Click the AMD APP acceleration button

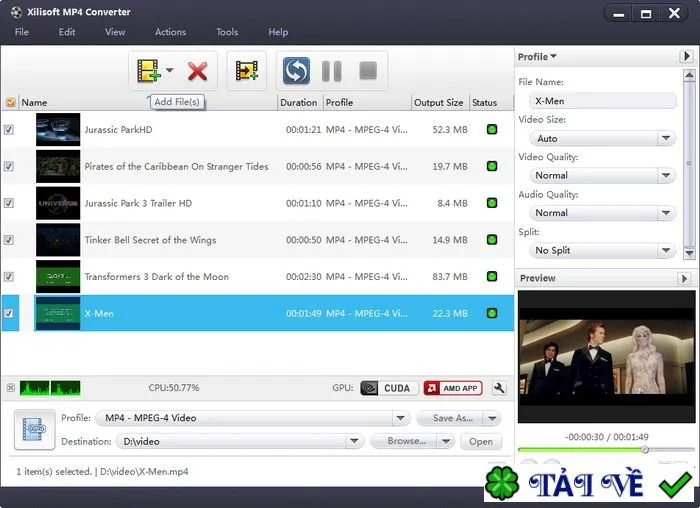click(x=453, y=388)
